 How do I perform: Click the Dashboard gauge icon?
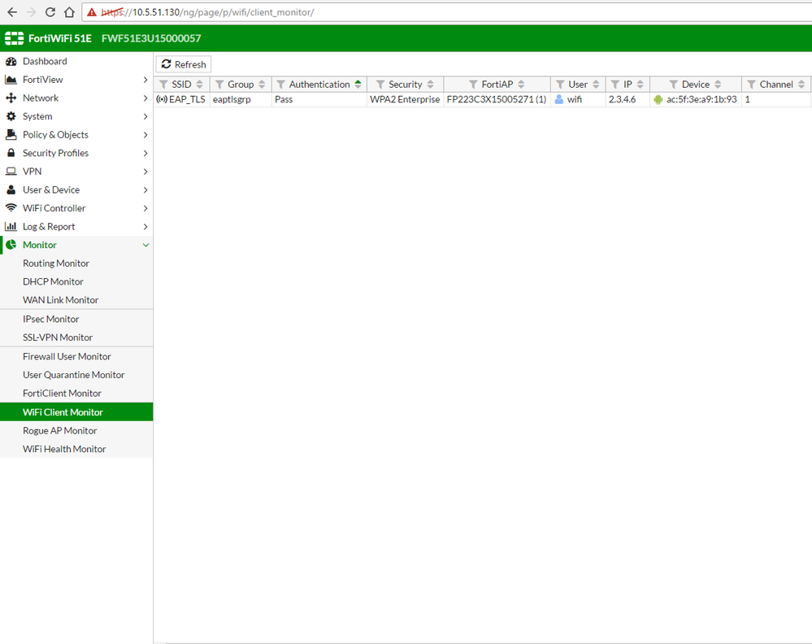11,61
